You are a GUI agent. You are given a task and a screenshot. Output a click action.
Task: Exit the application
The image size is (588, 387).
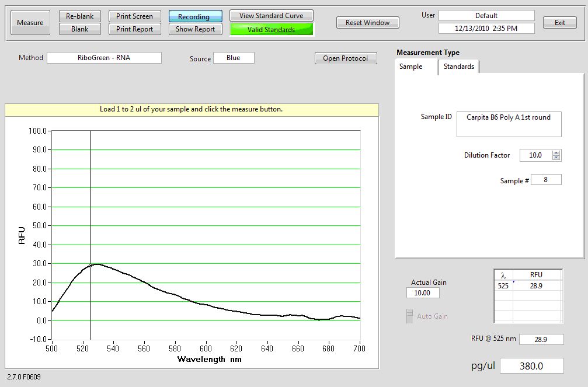click(559, 23)
